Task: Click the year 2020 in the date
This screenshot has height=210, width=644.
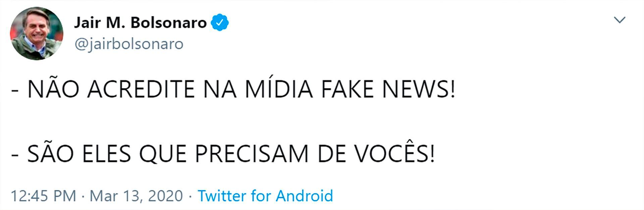Action: tap(165, 196)
